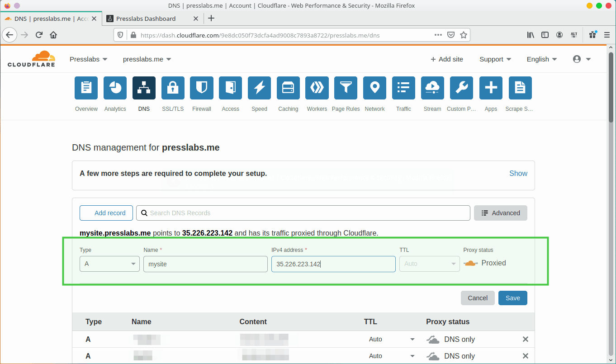The width and height of the screenshot is (616, 364).
Task: Save to Pocket icon
Action: click(451, 35)
